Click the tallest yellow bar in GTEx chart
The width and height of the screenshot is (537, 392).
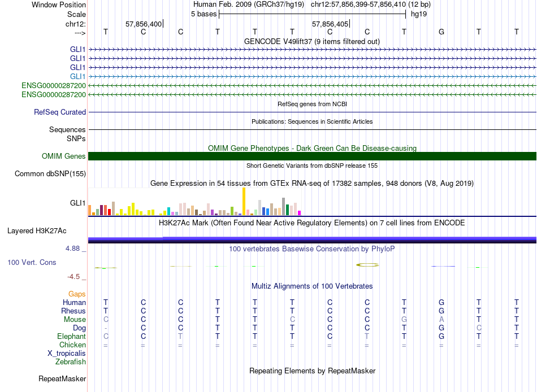(x=244, y=201)
